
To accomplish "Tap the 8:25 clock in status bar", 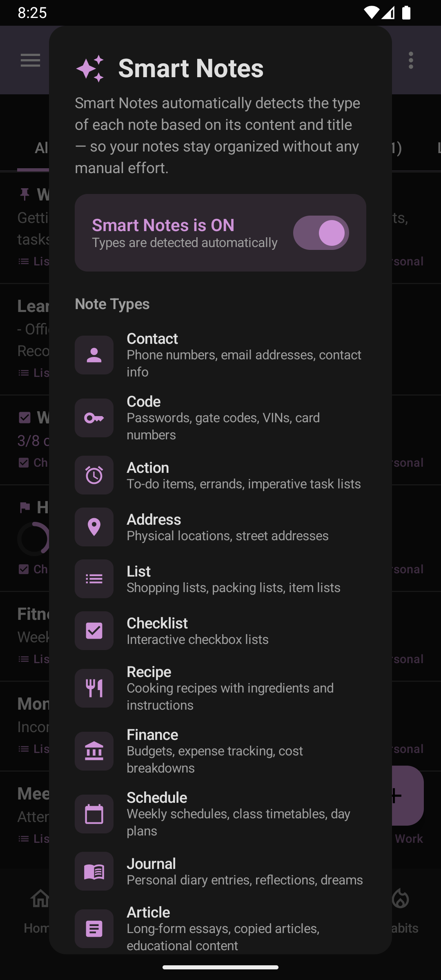I will [32, 13].
